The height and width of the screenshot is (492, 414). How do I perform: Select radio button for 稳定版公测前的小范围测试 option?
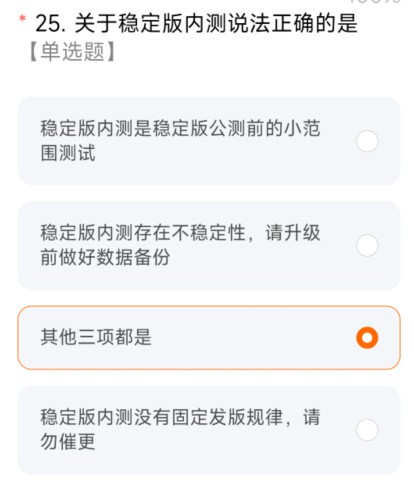pos(367,141)
